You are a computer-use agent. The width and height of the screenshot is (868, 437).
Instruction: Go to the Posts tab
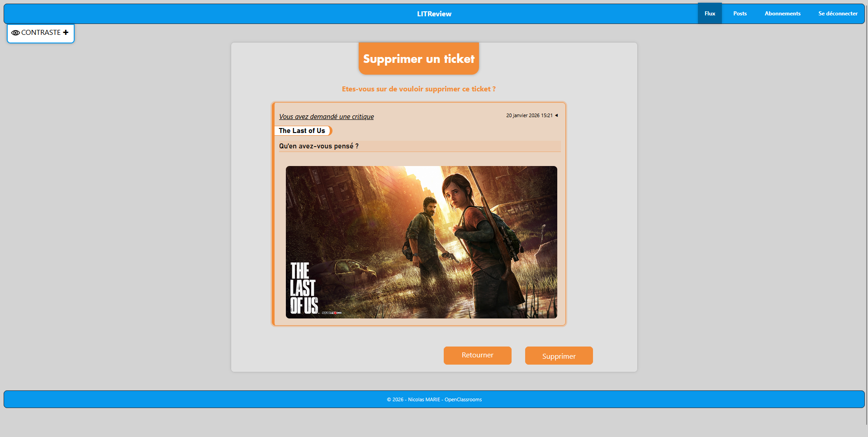[740, 14]
